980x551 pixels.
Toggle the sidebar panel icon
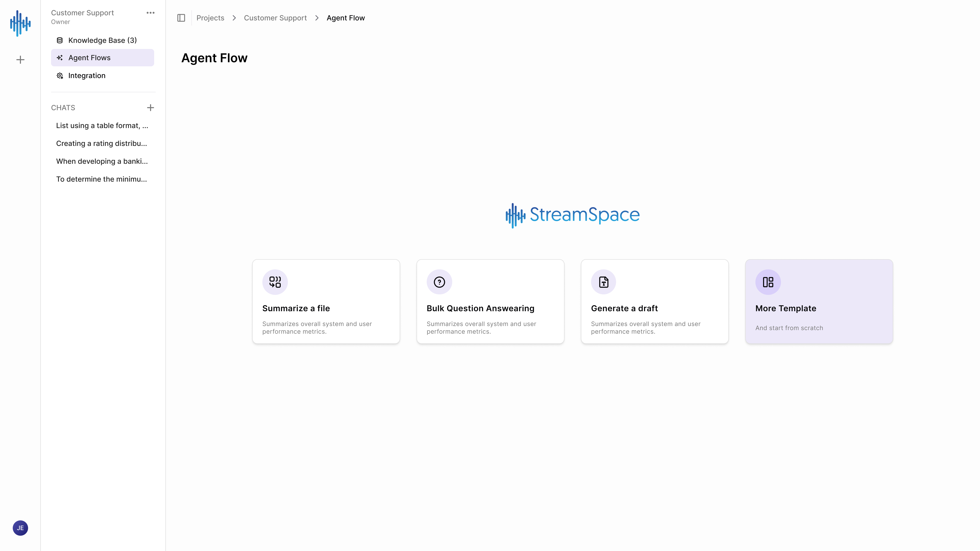click(x=181, y=18)
